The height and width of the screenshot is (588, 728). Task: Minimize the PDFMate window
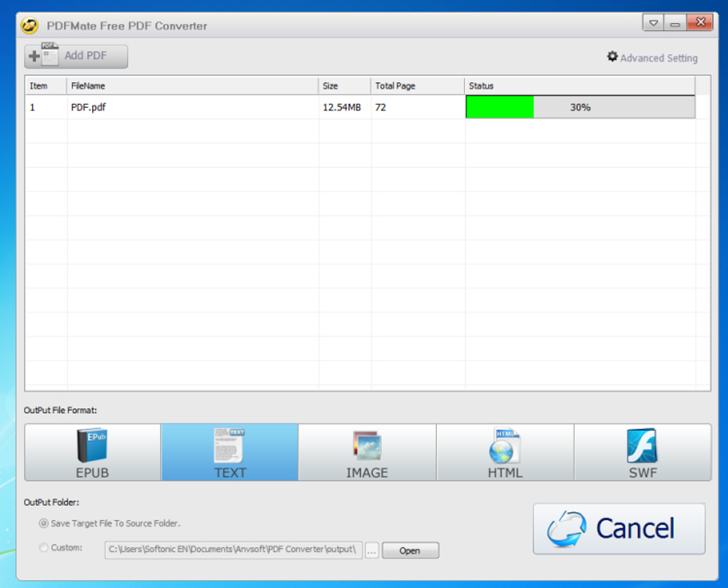click(x=675, y=23)
